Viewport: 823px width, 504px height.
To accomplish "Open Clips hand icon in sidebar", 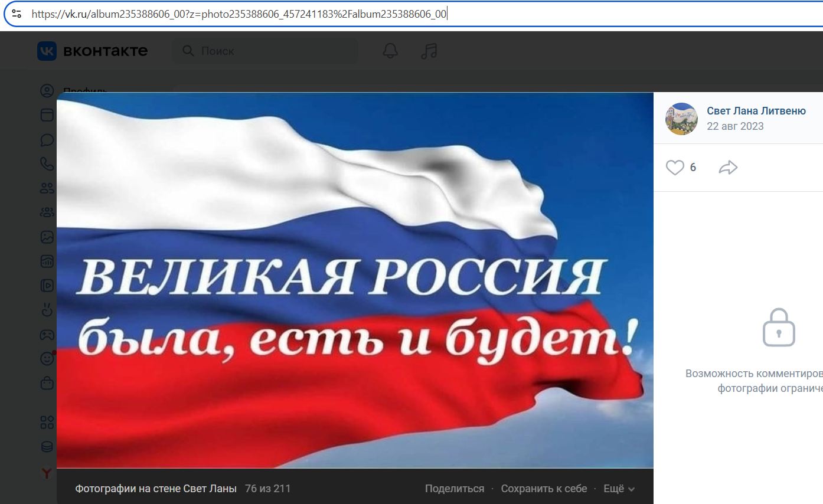I will (47, 309).
